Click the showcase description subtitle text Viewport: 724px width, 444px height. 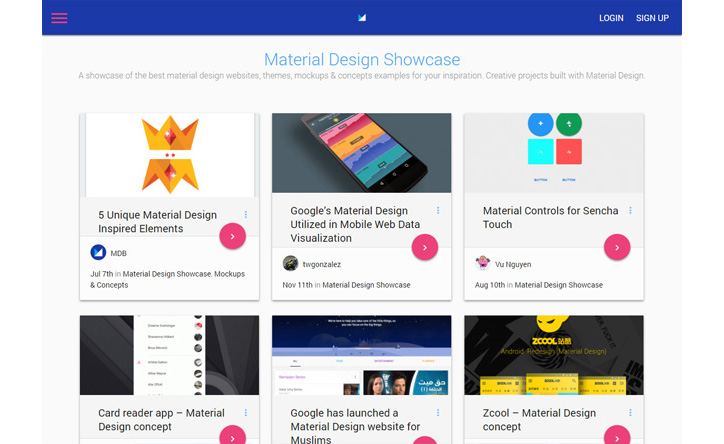coord(362,76)
